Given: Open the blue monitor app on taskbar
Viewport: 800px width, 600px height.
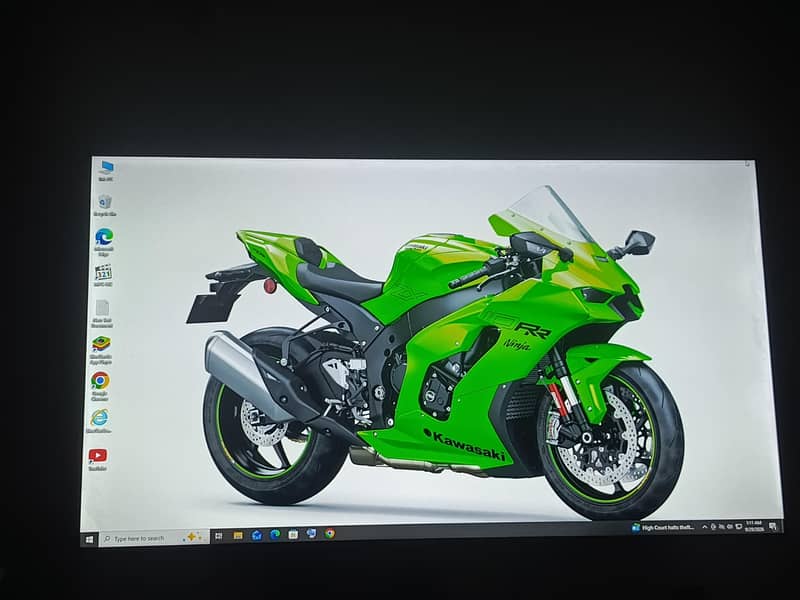Looking at the screenshot, I should point(311,534).
